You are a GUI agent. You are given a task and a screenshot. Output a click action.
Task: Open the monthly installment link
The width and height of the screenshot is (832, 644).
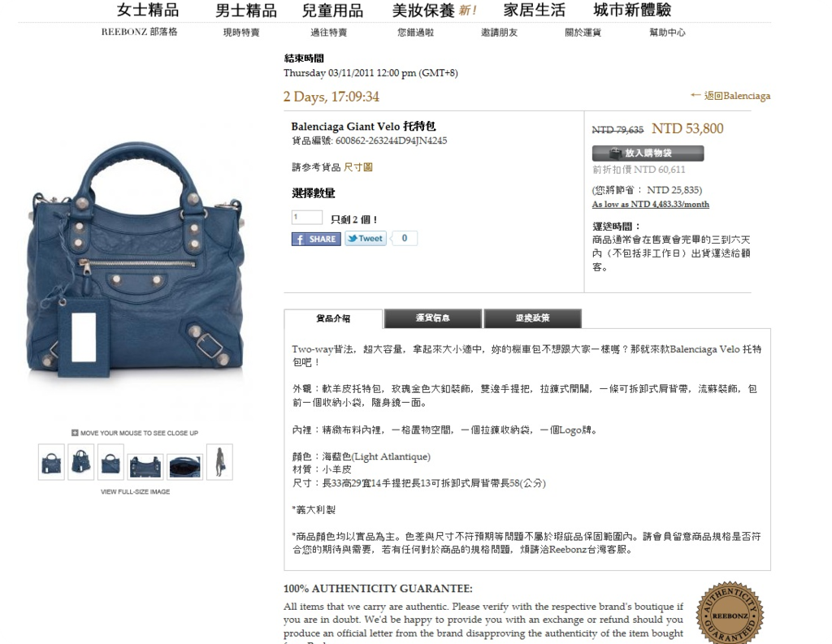click(x=651, y=204)
